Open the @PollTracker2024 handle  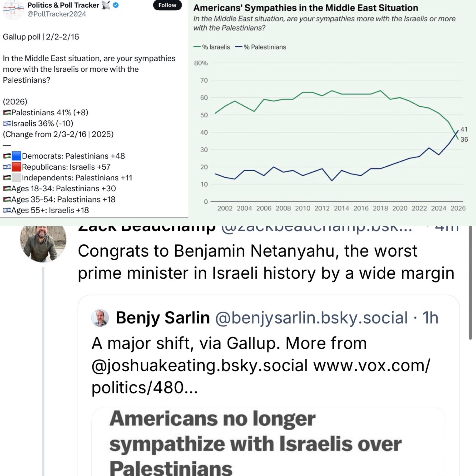56,14
